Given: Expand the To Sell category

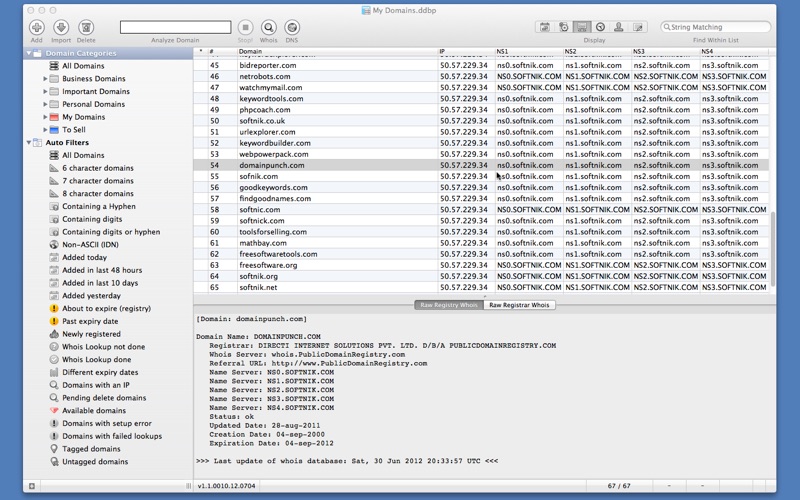Looking at the screenshot, I should (x=45, y=130).
